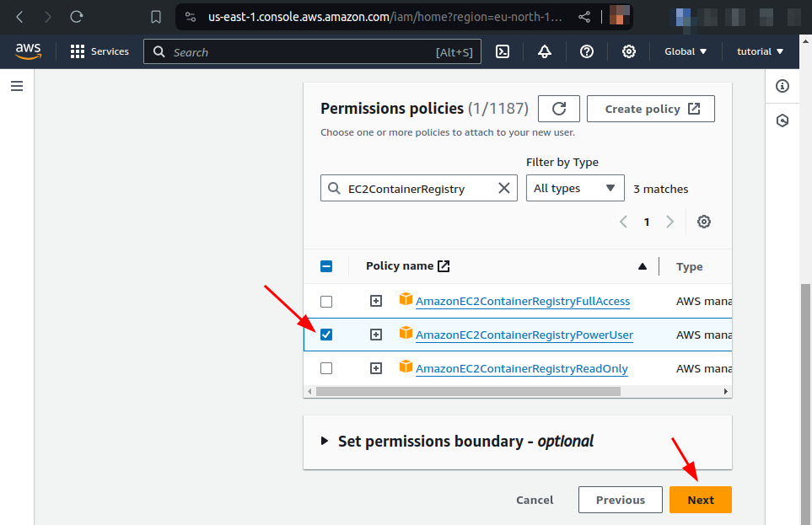Click the policy search filter field

pyautogui.click(x=413, y=188)
